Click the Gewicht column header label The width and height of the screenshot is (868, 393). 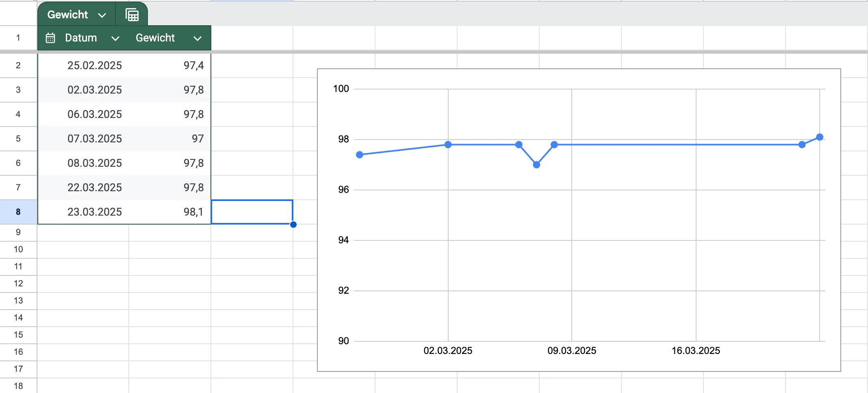[x=155, y=38]
